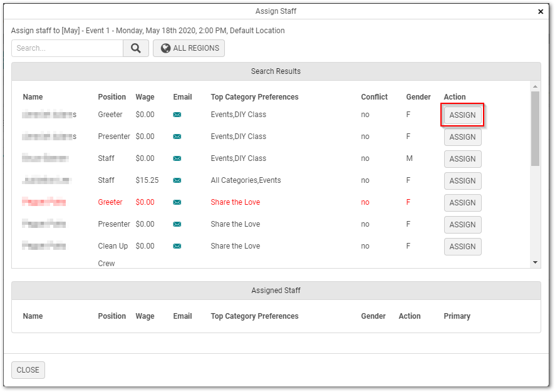Click into the Search text field
Viewport: 555px width, 392px height.
pyautogui.click(x=67, y=48)
